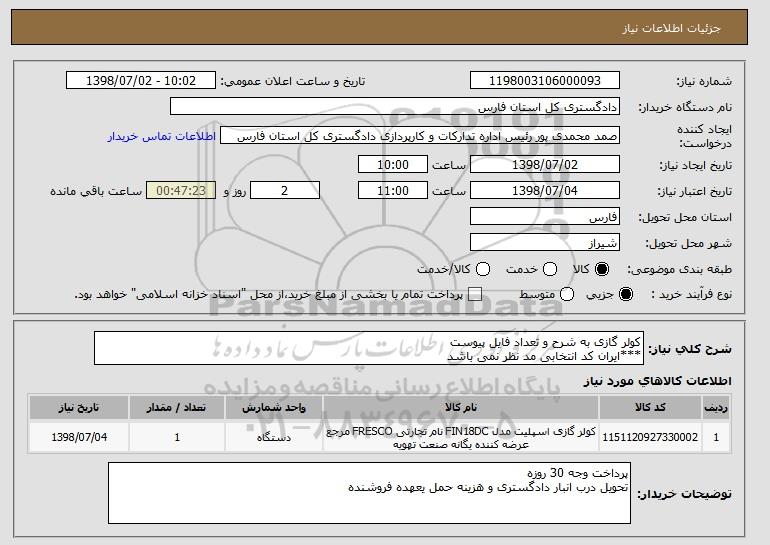The height and width of the screenshot is (545, 770).
Task: Click the quantity cell showing 1
Action: tap(177, 437)
